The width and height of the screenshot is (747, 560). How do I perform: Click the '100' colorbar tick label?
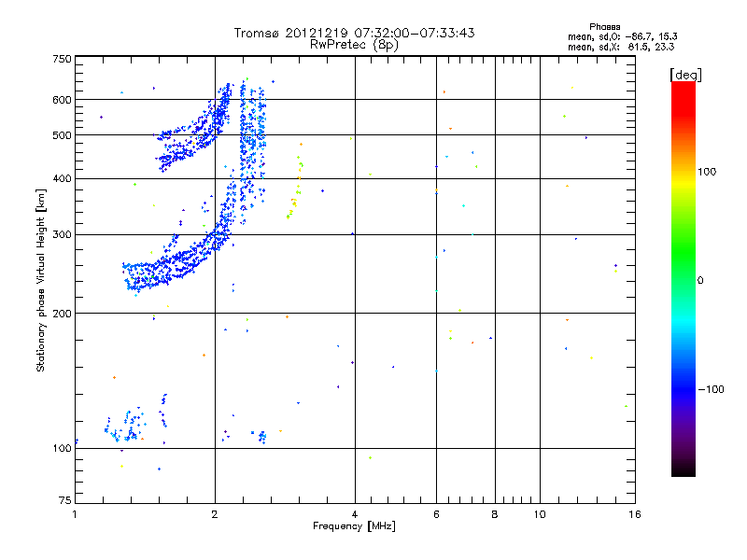[707, 172]
